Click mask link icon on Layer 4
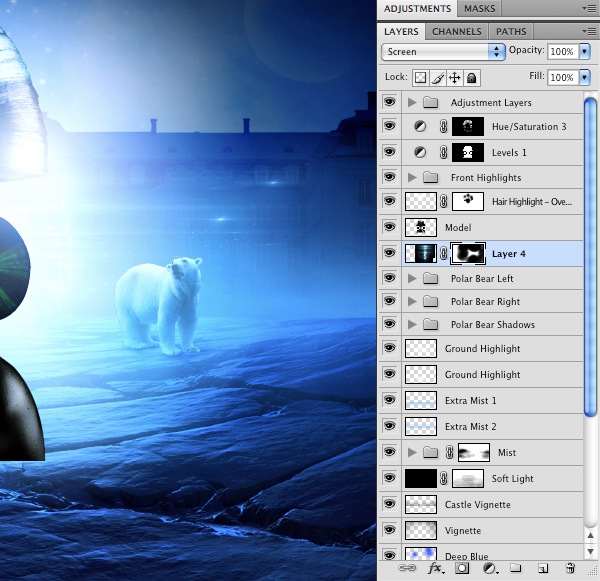The width and height of the screenshot is (600, 581). (x=443, y=253)
